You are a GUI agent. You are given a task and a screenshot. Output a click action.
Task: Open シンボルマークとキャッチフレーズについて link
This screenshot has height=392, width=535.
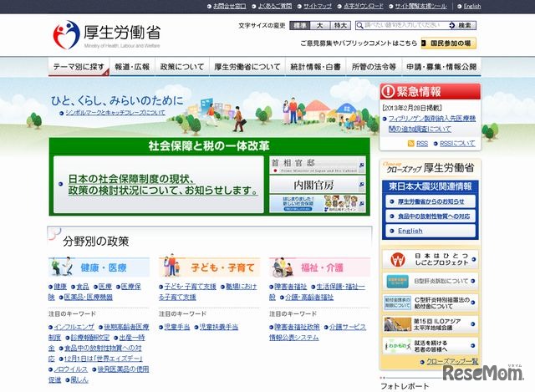tap(115, 113)
